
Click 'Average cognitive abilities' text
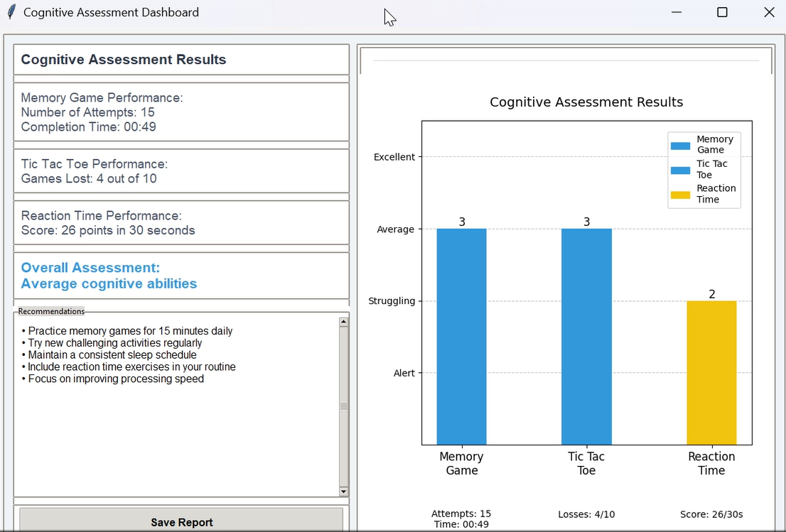pyautogui.click(x=109, y=283)
